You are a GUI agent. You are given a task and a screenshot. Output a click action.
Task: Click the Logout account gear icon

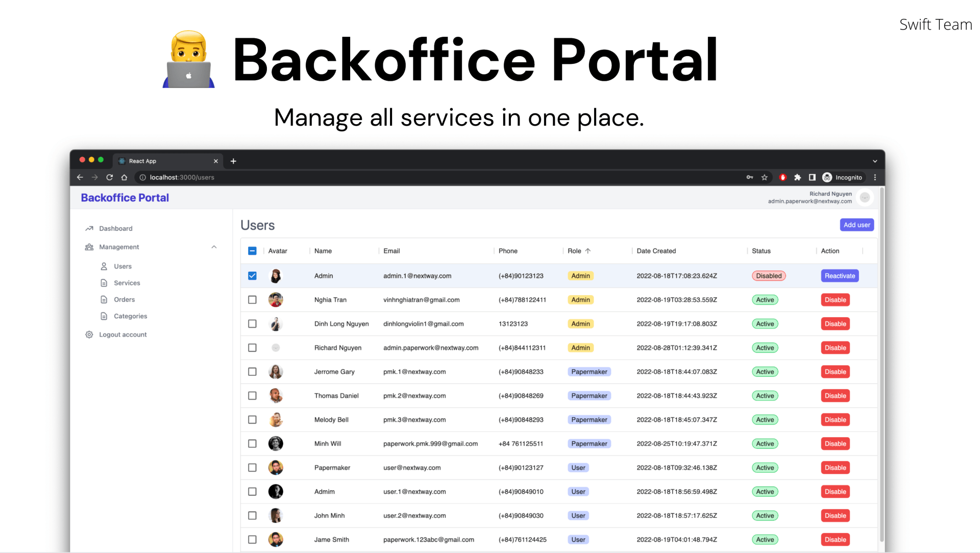(89, 334)
